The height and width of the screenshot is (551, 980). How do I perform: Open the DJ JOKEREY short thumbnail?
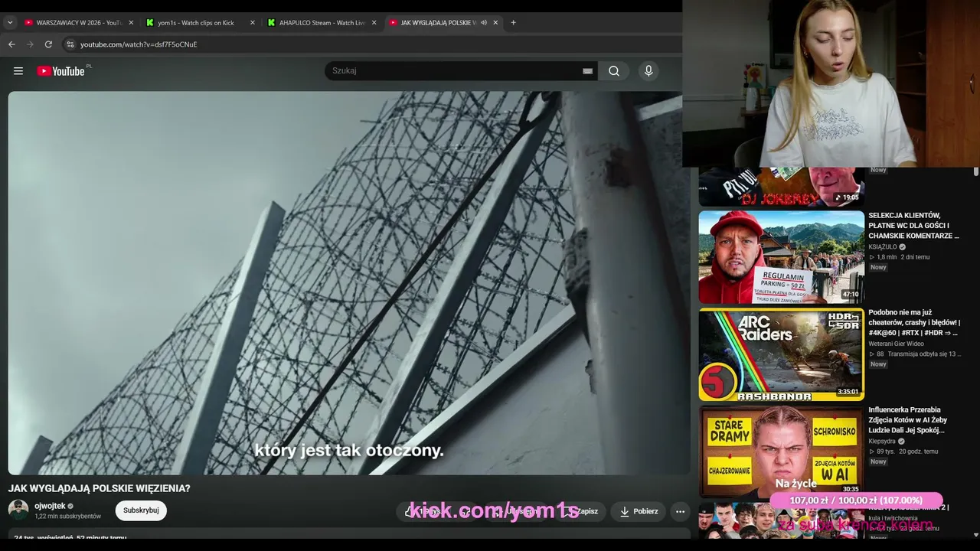click(x=781, y=187)
